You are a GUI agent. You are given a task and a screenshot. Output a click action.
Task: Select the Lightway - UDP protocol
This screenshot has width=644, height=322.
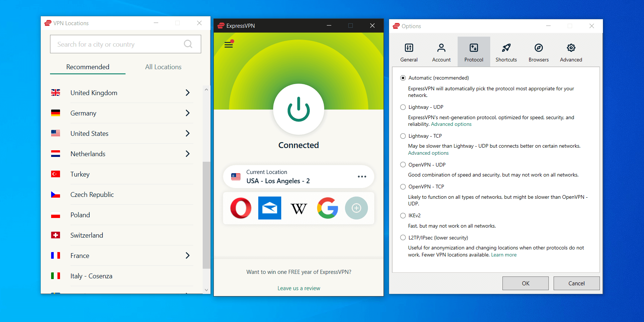(403, 107)
